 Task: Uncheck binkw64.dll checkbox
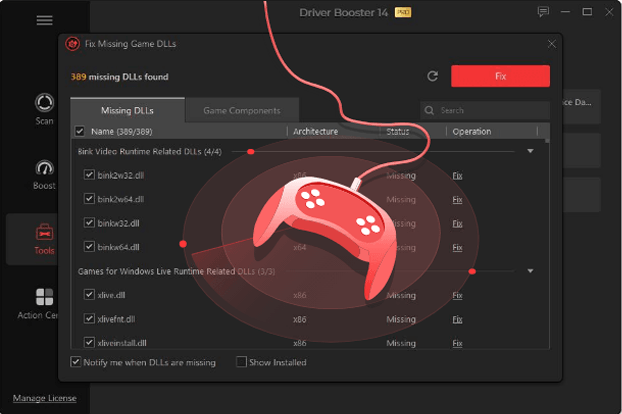(89, 246)
